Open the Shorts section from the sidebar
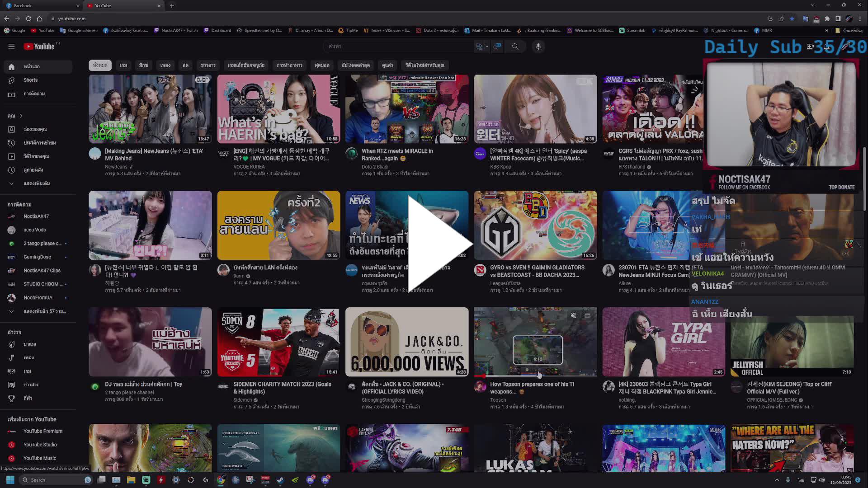Screen dimensions: 868x488 point(30,80)
